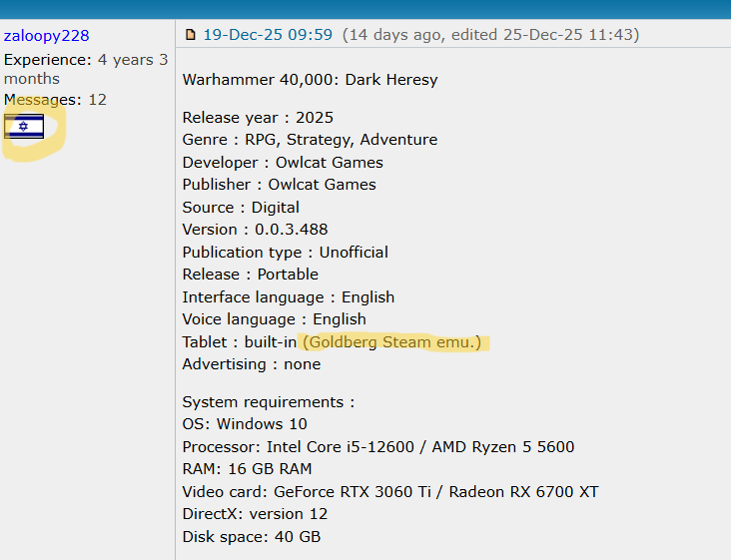Image resolution: width=731 pixels, height=560 pixels.
Task: Select the title text Warhammer 40,000: Dark Heresy
Action: point(310,80)
